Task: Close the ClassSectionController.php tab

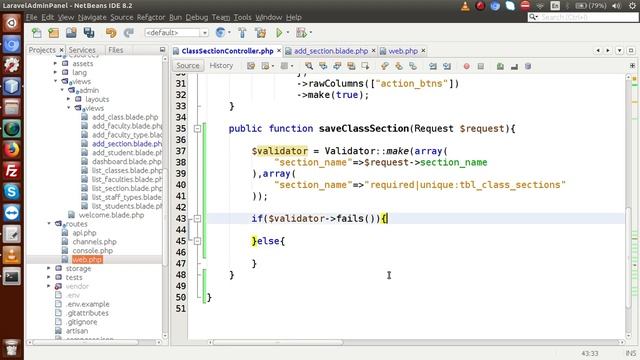Action: [x=279, y=51]
